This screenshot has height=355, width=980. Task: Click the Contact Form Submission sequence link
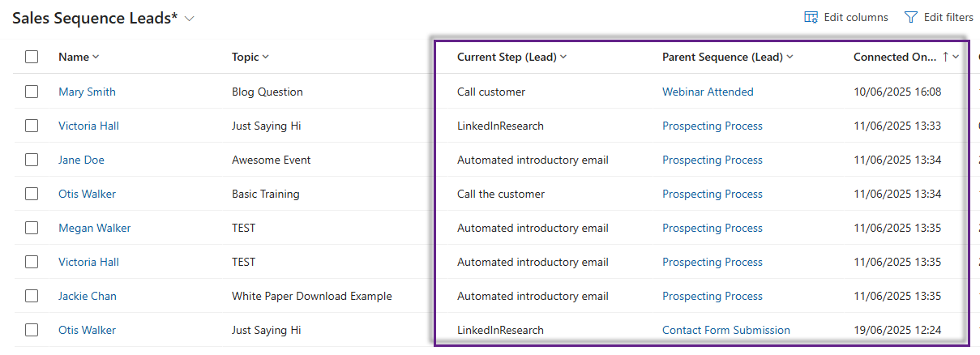[725, 330]
